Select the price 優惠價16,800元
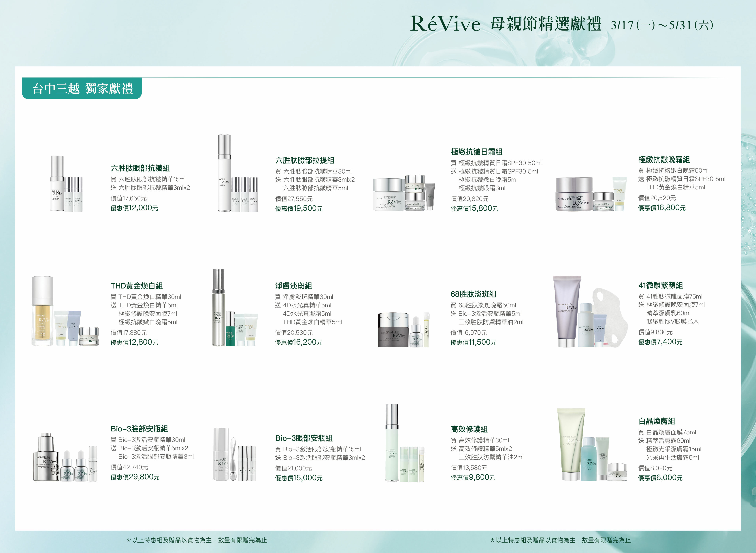756x553 pixels. (662, 208)
